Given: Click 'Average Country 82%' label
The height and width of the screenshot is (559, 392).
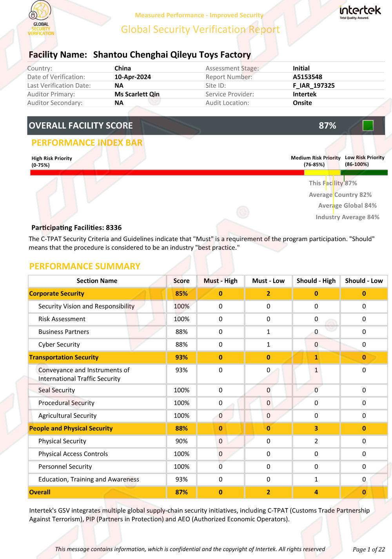Looking at the screenshot, I should coord(340,194).
